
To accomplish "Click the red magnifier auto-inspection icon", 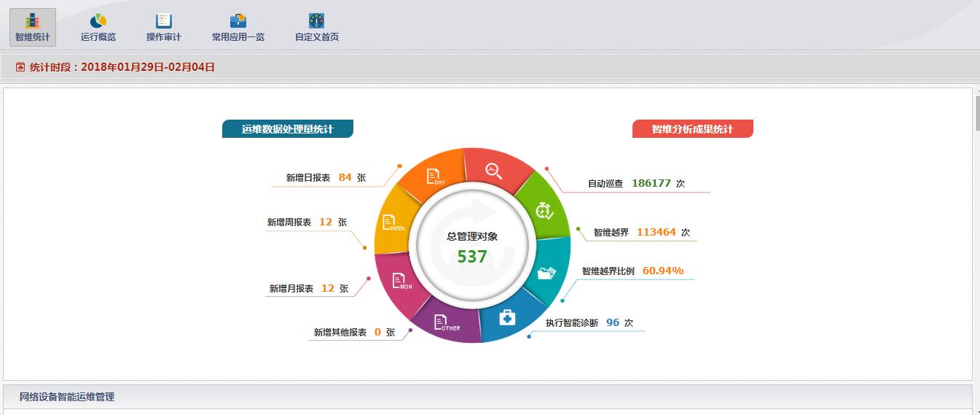I will pos(494,171).
